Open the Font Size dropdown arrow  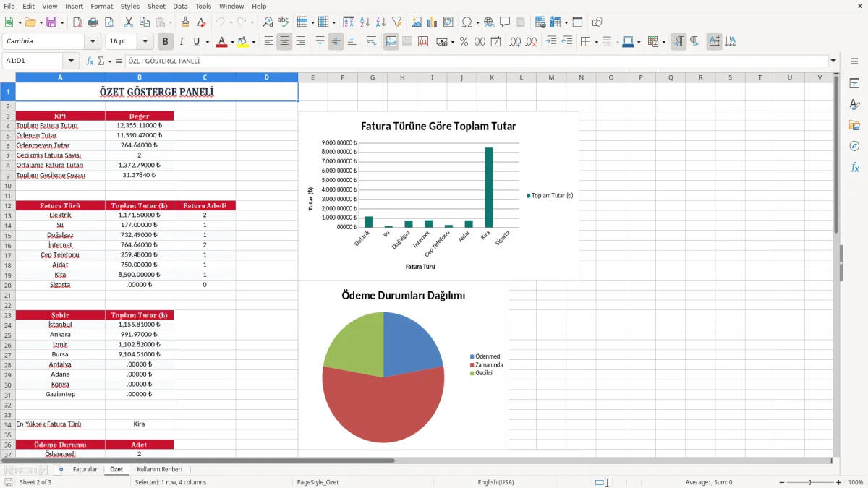point(145,42)
